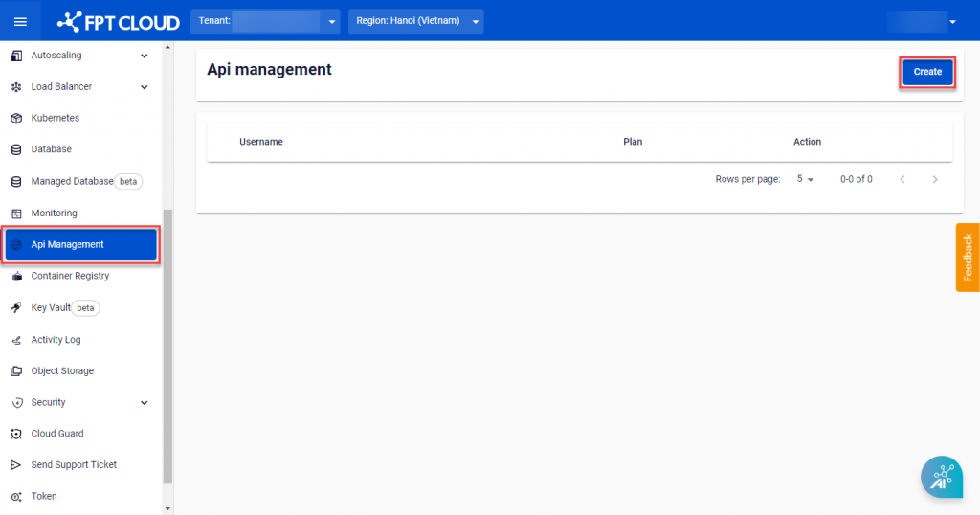Screen dimensions: 980x515
Task: Expand the Autoscaling submenu chevron
Action: (x=145, y=56)
